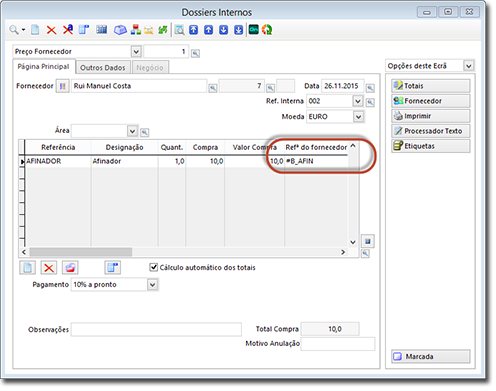
Task: Open the Preço Fornecedor dossier dropdown
Action: [x=136, y=52]
